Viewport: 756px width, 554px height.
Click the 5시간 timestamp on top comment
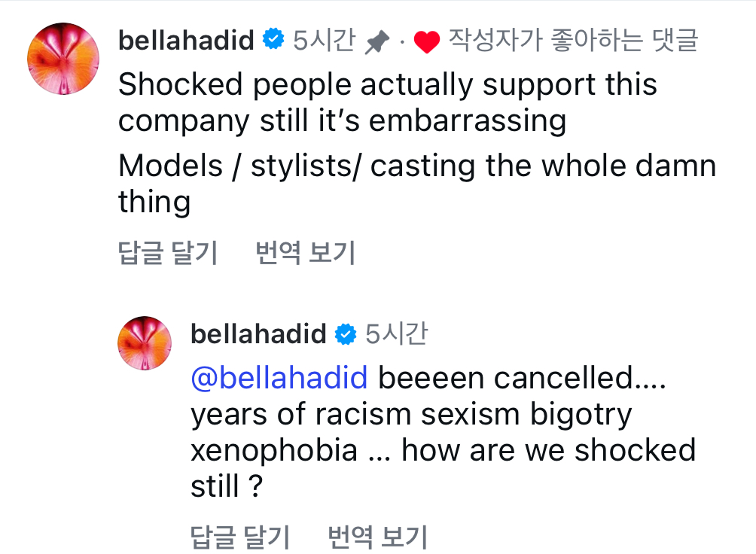pos(323,41)
